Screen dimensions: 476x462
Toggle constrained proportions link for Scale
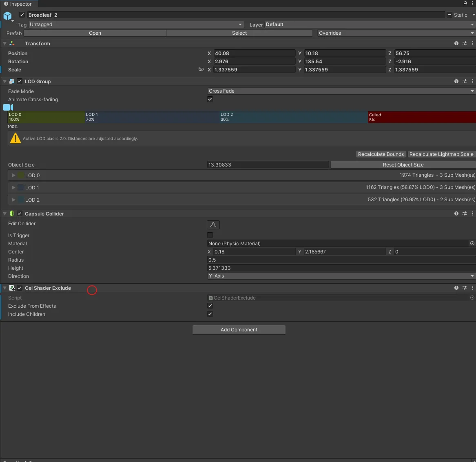pyautogui.click(x=201, y=69)
